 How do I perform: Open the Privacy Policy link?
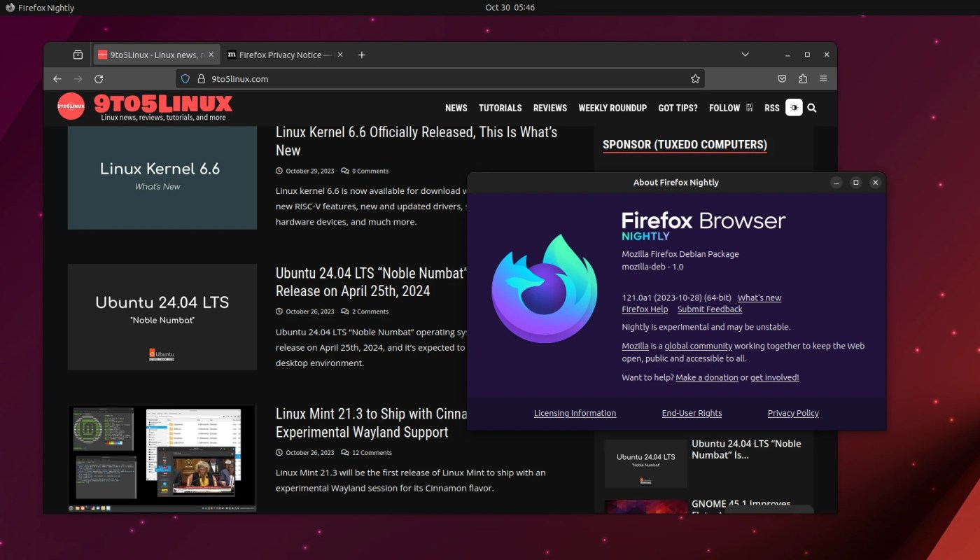(x=793, y=413)
